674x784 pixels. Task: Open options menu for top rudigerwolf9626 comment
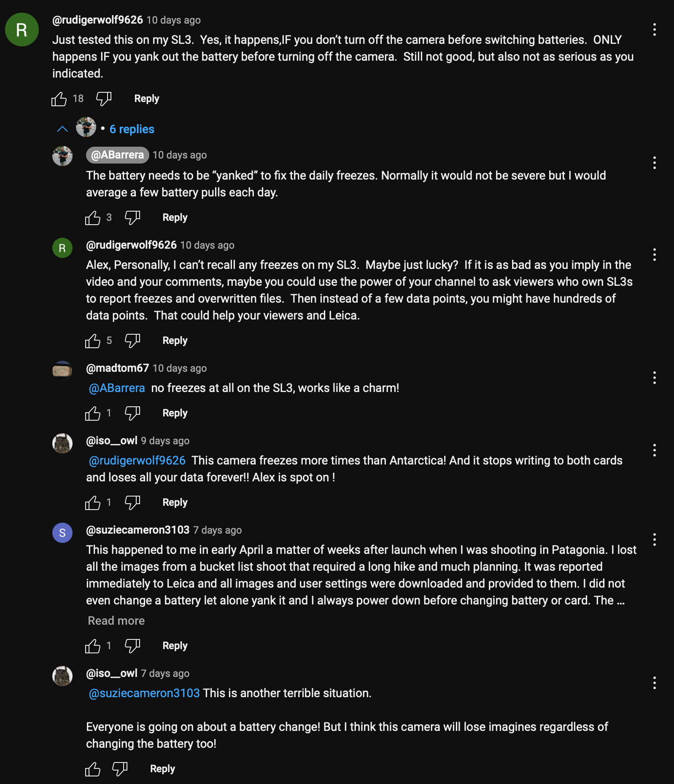654,30
